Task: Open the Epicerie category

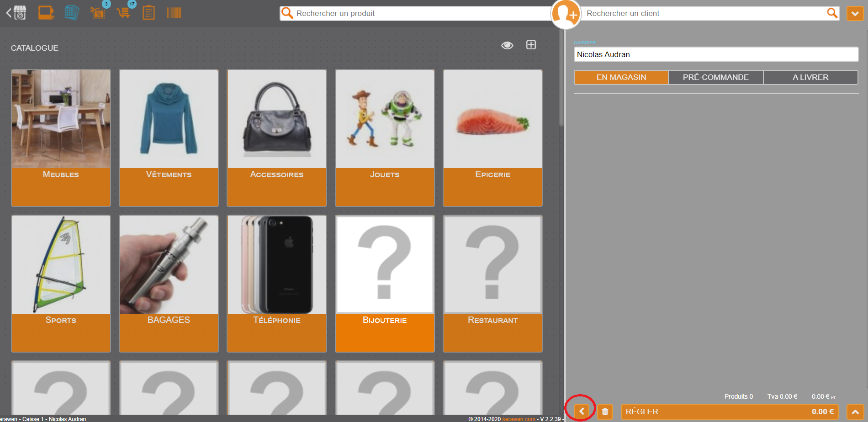Action: click(x=492, y=138)
